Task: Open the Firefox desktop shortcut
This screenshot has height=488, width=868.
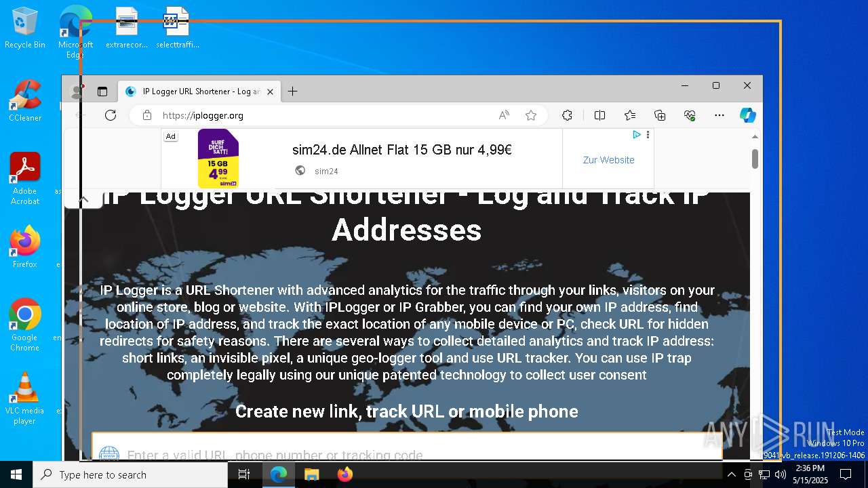Action: [25, 247]
